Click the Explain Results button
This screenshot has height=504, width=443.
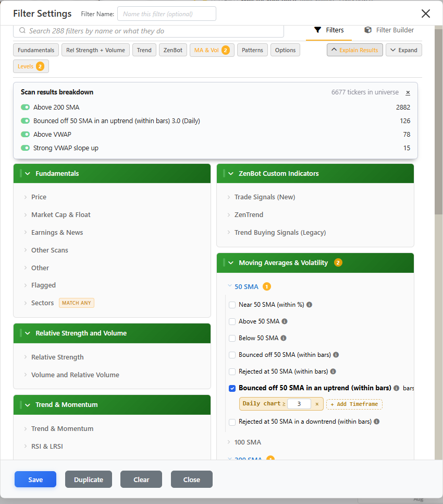point(355,50)
